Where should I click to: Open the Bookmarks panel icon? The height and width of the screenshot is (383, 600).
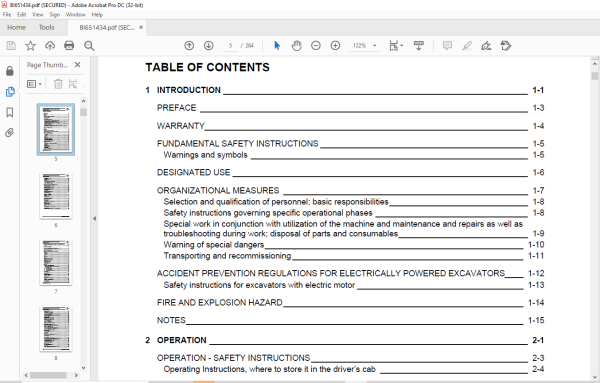(x=10, y=112)
